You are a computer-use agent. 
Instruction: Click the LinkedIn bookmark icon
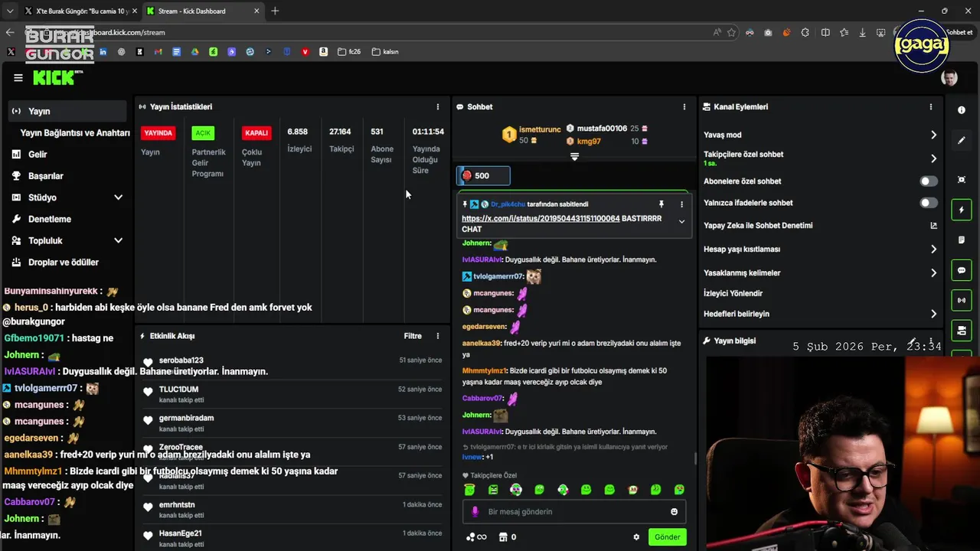click(x=103, y=52)
